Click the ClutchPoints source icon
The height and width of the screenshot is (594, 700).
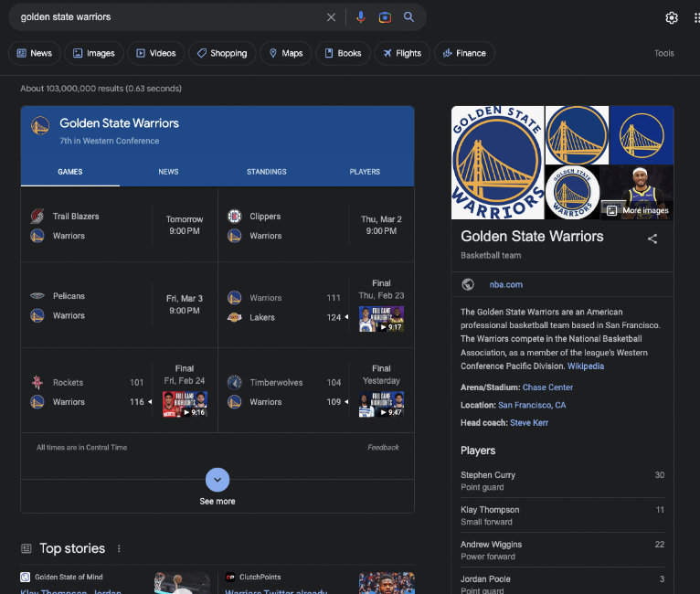pos(230,577)
